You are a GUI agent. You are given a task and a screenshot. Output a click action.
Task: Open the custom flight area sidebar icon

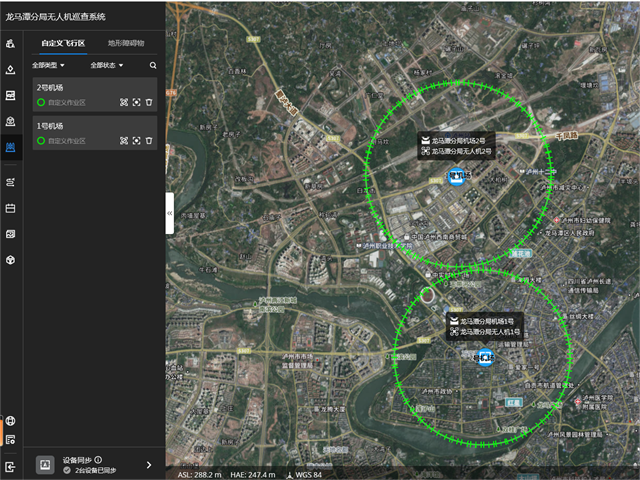click(10, 147)
